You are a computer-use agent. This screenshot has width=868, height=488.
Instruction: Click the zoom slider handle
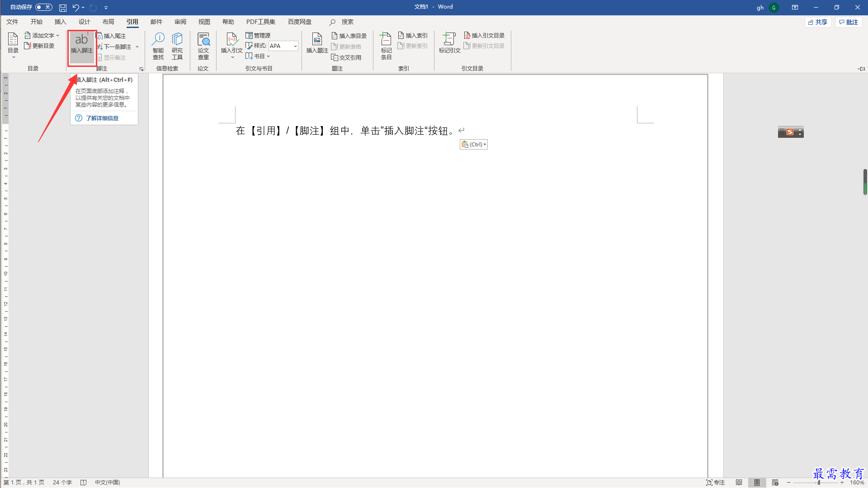tap(819, 483)
